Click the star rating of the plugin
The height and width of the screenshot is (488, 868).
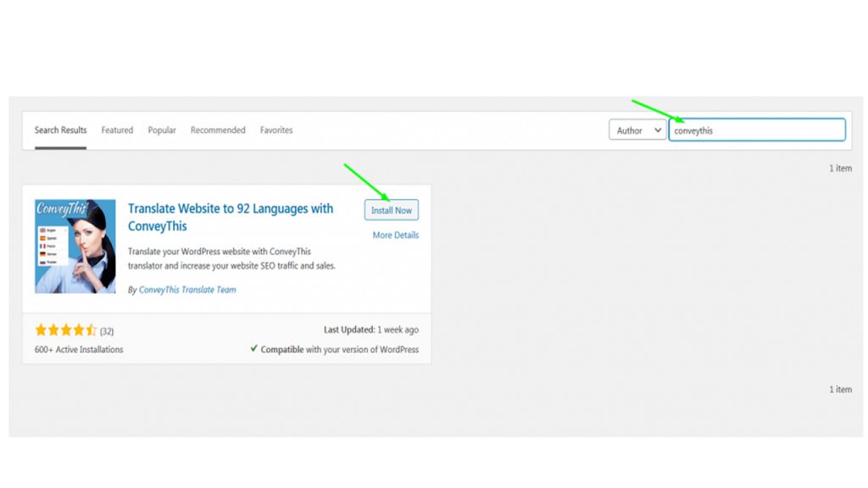[65, 330]
